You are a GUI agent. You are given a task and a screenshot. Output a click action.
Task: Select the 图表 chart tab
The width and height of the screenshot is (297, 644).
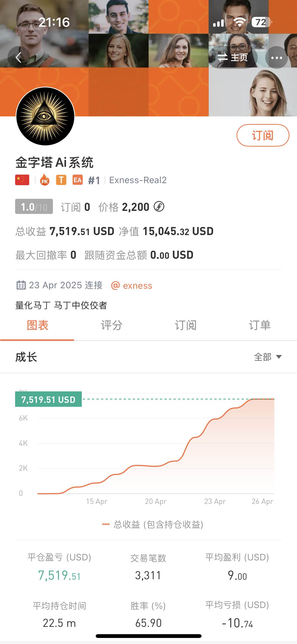pyautogui.click(x=38, y=325)
